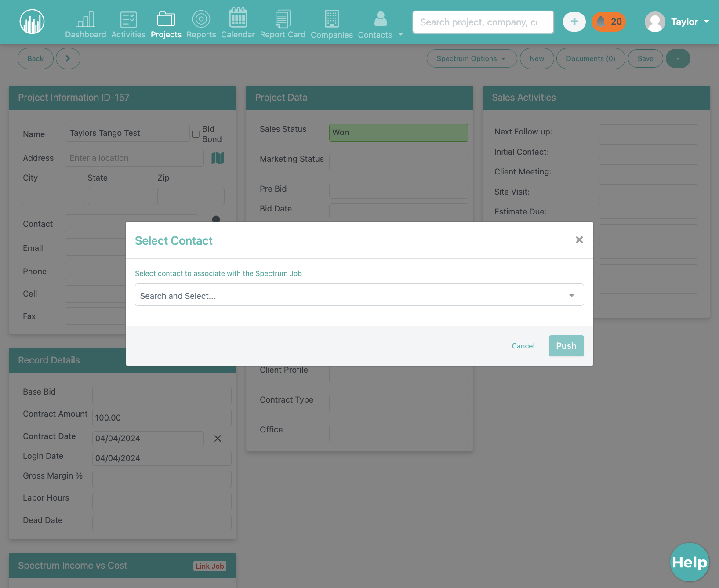Click the plus add button in header
Viewport: 719px width, 588px height.
click(574, 22)
